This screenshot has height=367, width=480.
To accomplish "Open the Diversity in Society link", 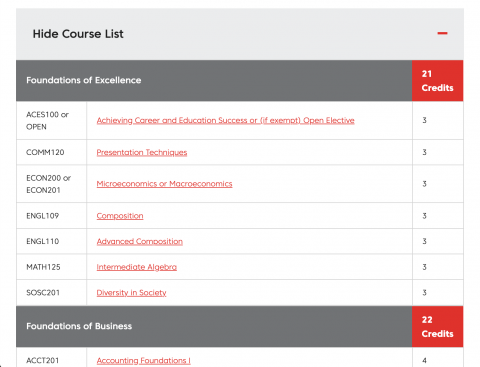I will tap(131, 292).
